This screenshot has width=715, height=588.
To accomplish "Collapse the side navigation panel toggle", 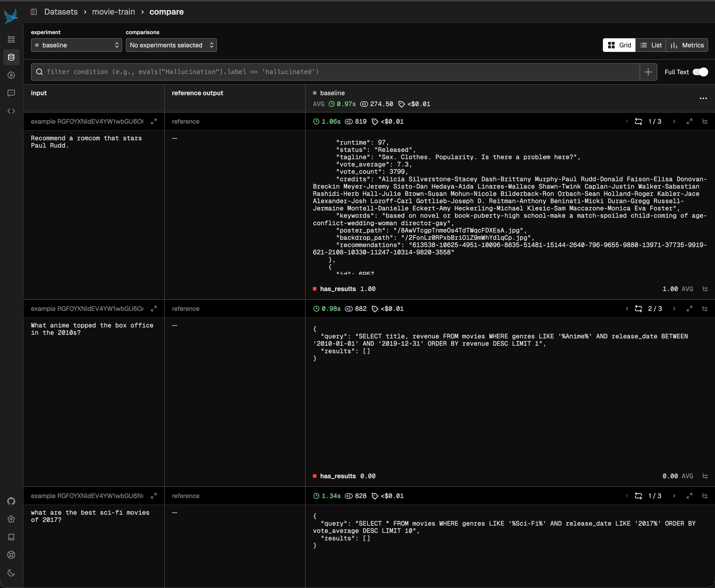I will 34,12.
